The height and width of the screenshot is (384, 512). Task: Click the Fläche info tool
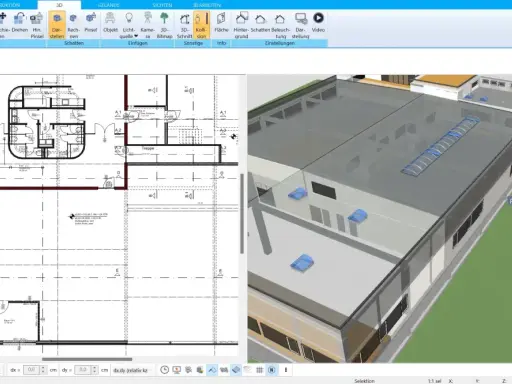[x=221, y=23]
